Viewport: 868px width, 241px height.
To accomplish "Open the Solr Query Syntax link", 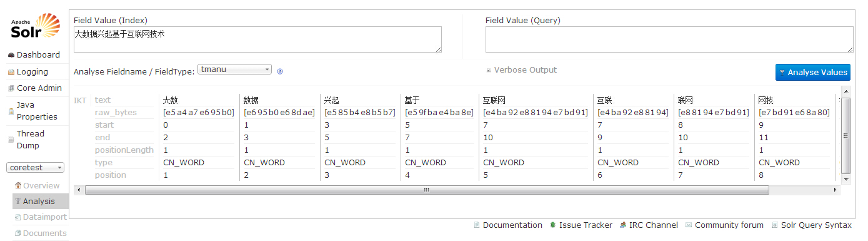I will tap(811, 225).
